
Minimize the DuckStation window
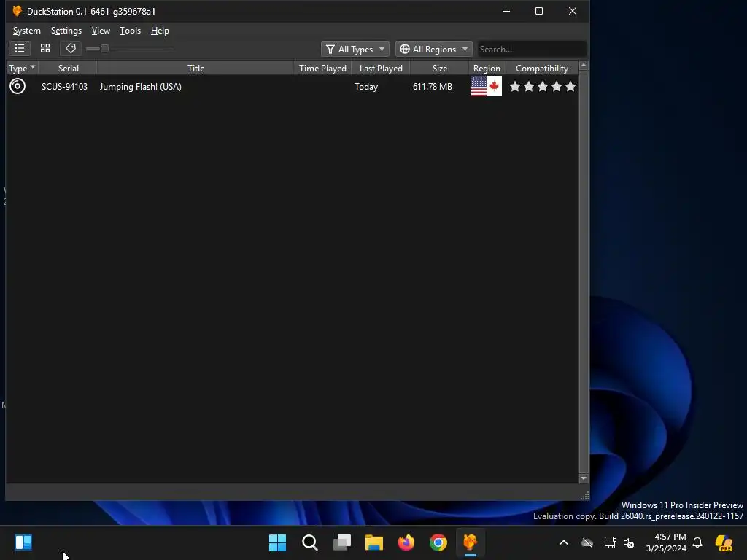[506, 11]
